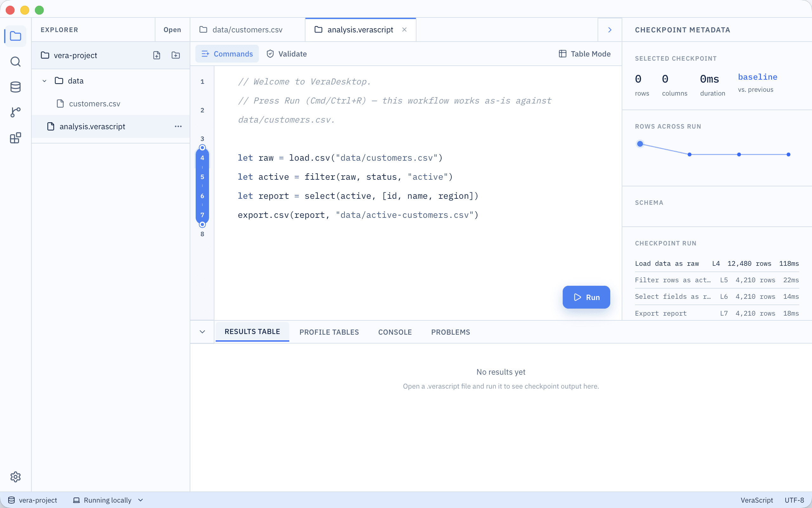Click UTF-8 encoding in status bar
The image size is (812, 508).
(x=794, y=500)
